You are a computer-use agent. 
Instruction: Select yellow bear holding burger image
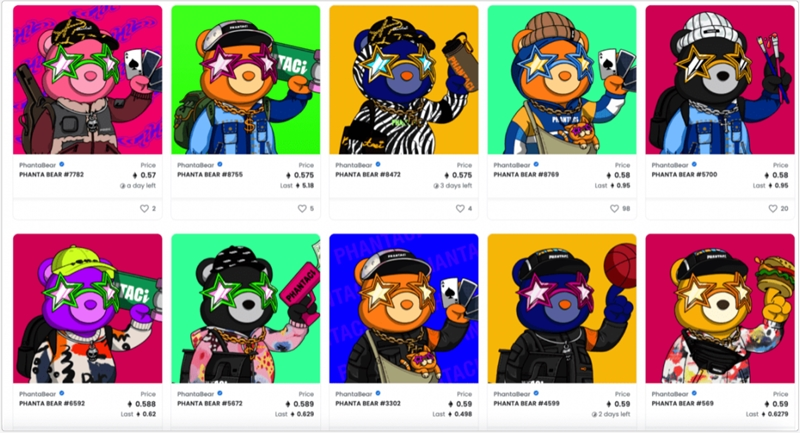720,309
